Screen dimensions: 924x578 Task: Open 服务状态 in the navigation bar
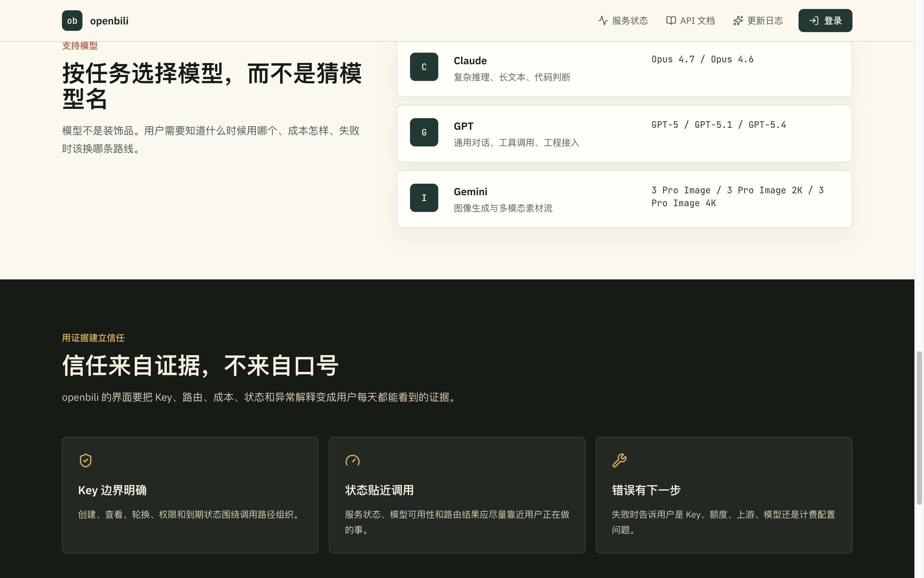pos(623,21)
